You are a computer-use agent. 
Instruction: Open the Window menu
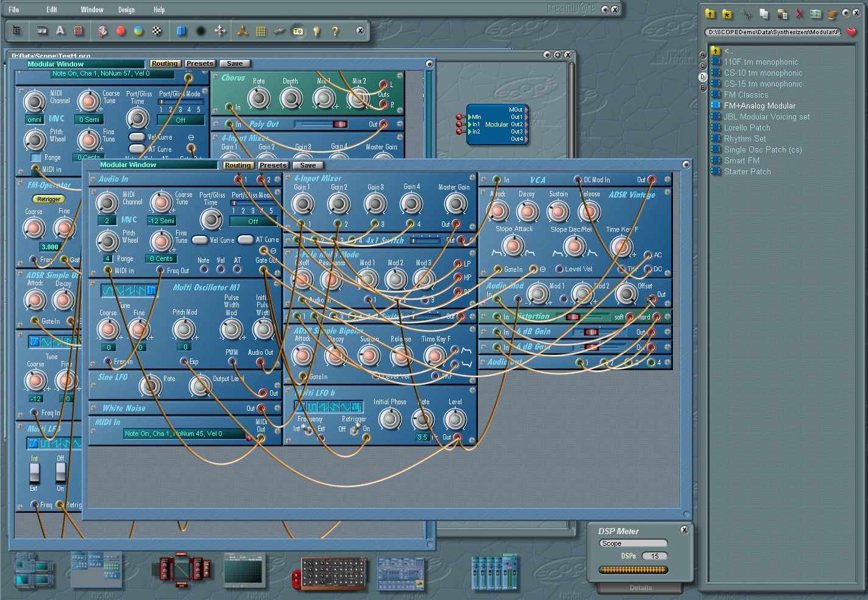92,10
